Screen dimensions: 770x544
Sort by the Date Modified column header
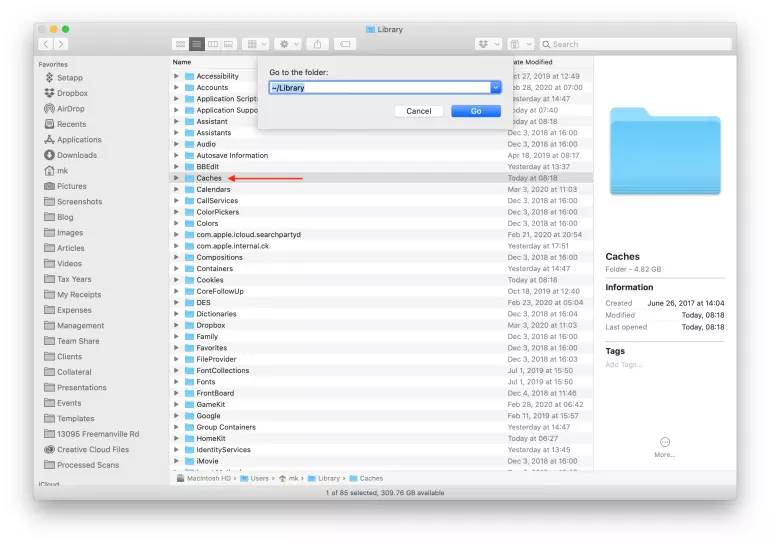point(532,62)
